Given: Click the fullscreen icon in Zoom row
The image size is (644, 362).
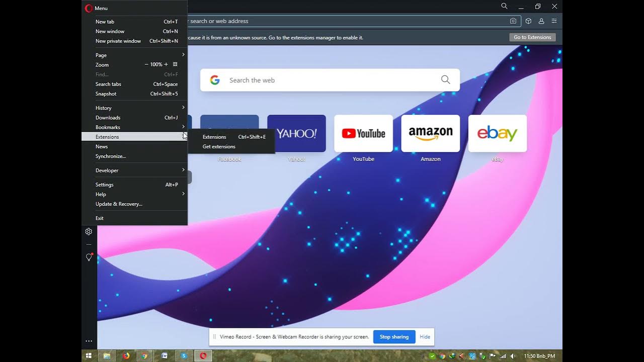Looking at the screenshot, I should (175, 64).
